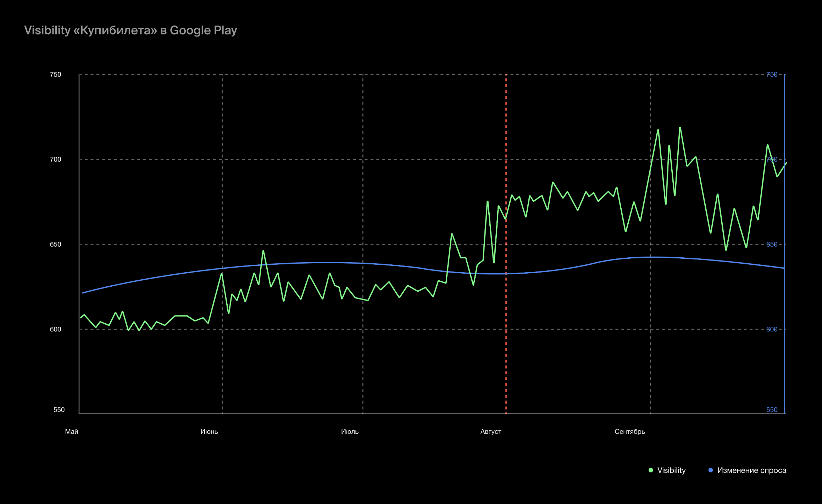The image size is (822, 504).
Task: Click the green Visibility legend dot
Action: 651,470
